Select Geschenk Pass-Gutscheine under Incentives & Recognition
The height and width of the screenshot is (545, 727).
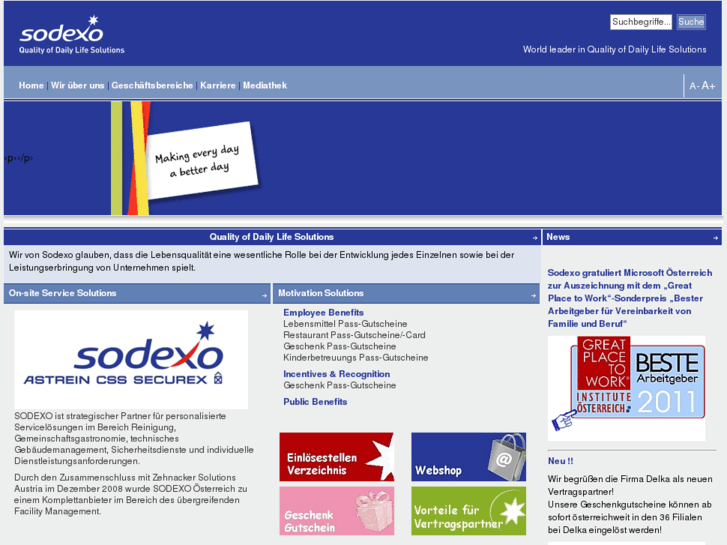(x=339, y=385)
